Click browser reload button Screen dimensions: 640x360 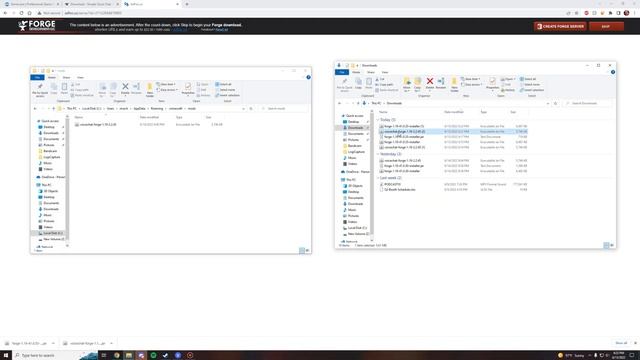pyautogui.click(x=21, y=13)
